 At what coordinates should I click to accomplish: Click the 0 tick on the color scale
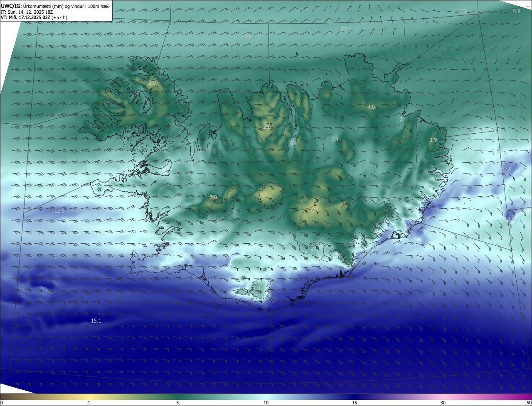1,403
